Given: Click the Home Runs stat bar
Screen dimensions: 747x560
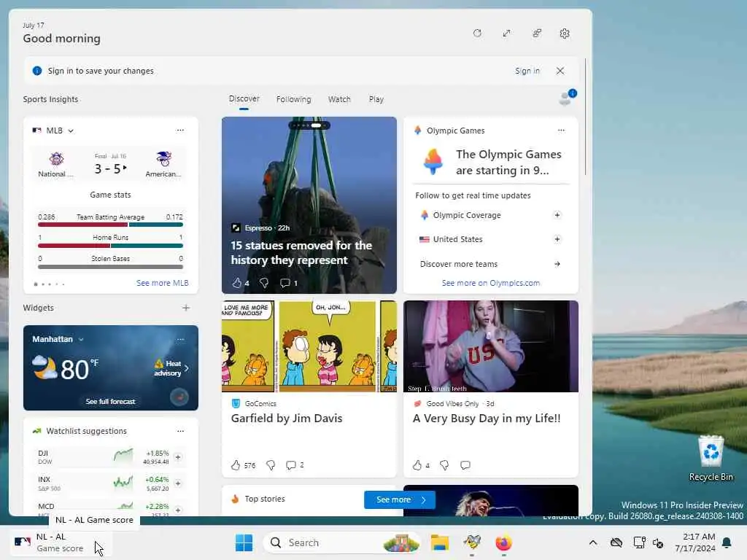Looking at the screenshot, I should click(111, 246).
